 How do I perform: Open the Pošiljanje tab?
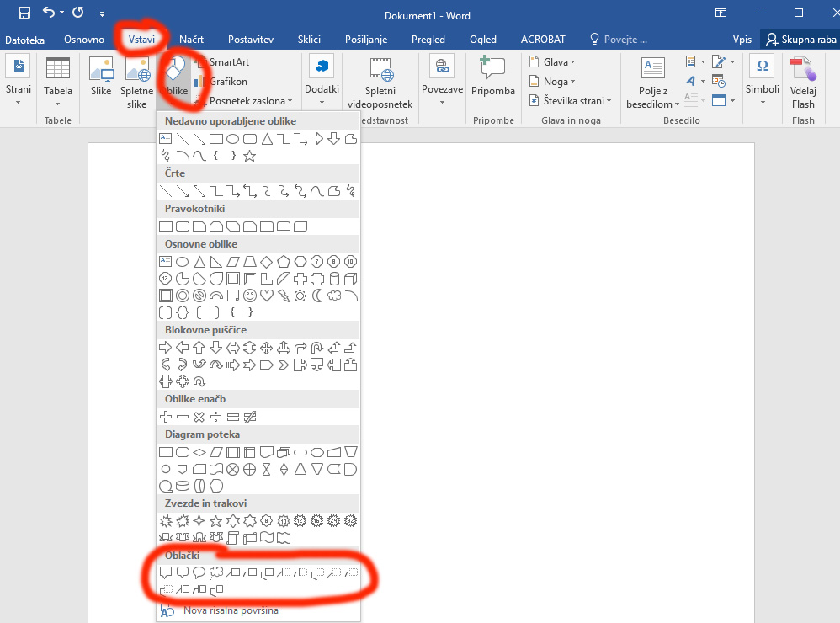click(x=366, y=39)
